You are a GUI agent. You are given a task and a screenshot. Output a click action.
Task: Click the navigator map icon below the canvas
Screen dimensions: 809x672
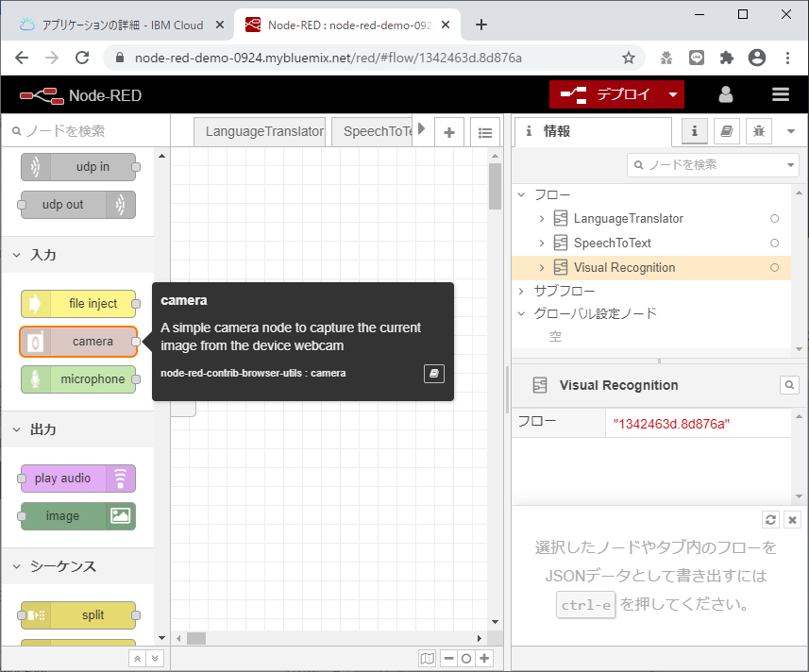[x=427, y=658]
